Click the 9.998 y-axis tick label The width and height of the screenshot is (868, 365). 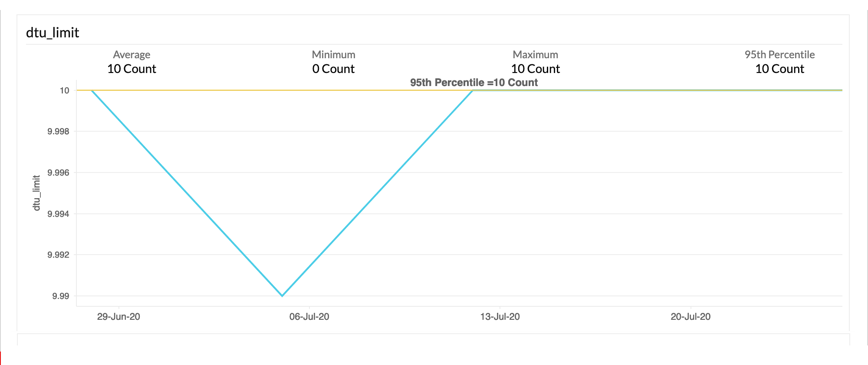click(x=58, y=132)
